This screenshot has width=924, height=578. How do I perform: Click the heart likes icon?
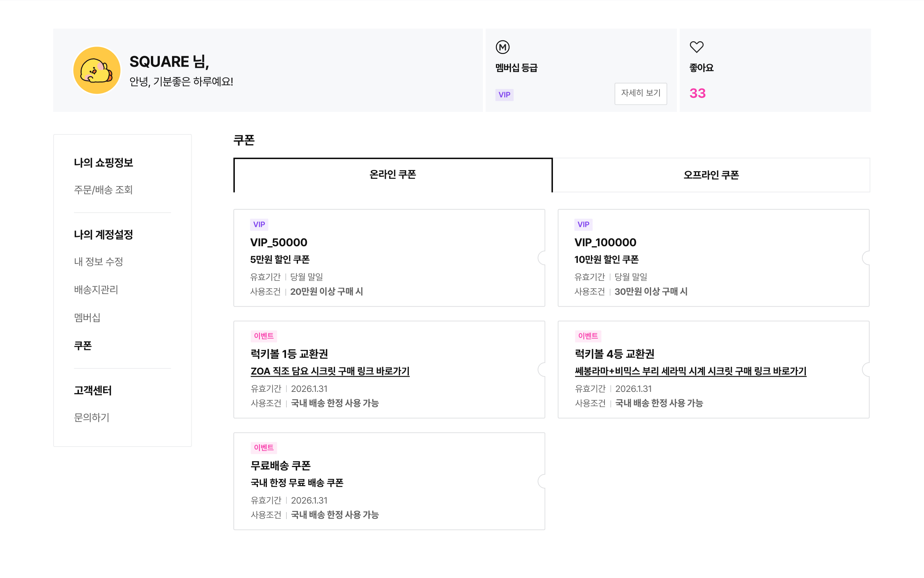(696, 47)
